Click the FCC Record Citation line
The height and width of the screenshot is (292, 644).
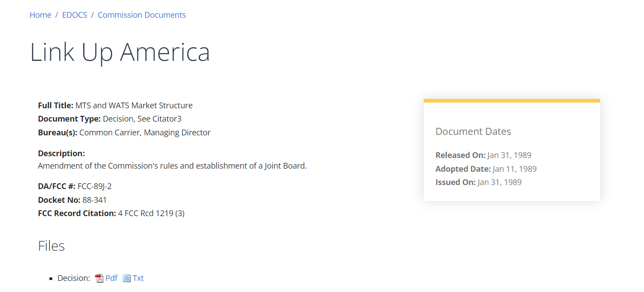111,213
